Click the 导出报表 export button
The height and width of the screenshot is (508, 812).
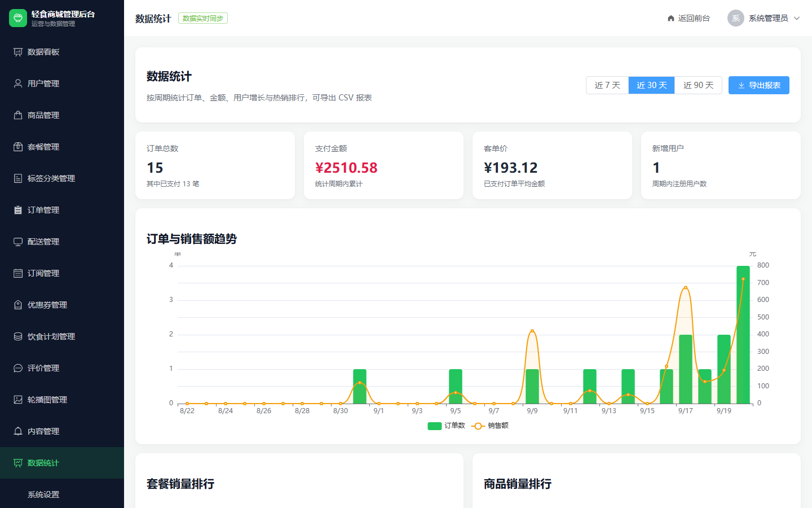[759, 85]
